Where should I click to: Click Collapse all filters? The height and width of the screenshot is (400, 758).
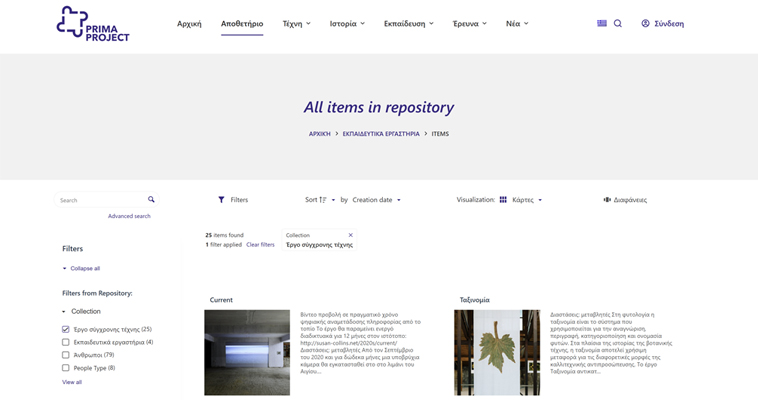pos(81,268)
